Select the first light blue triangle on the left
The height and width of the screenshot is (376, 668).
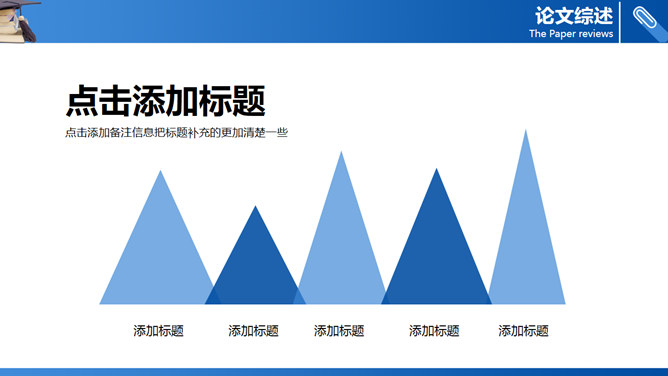click(x=160, y=237)
